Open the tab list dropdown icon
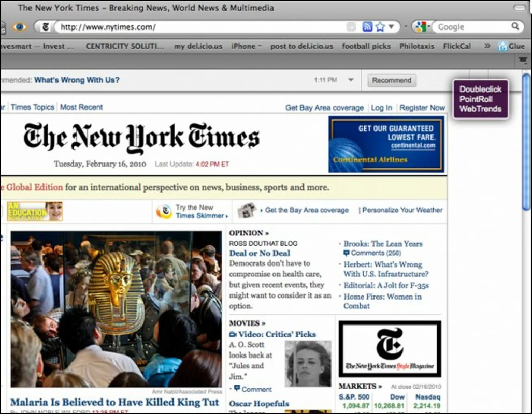The height and width of the screenshot is (414, 532). 523,61
